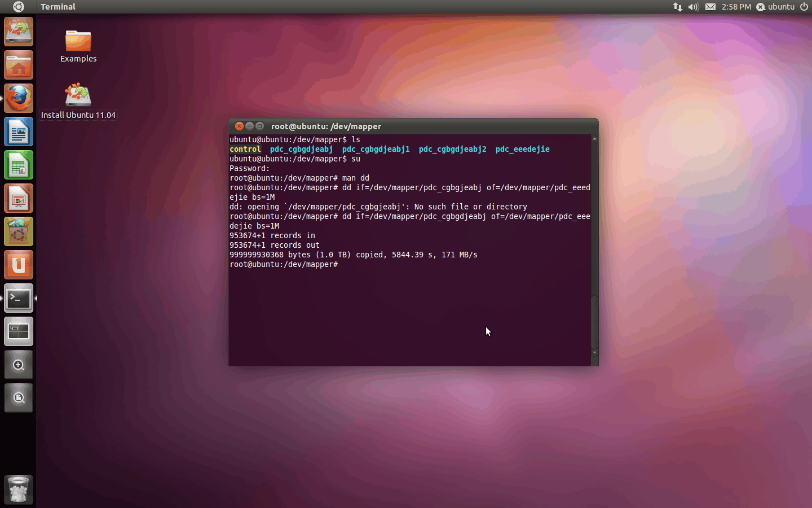Click the terminal scrollbar up arrow

point(594,138)
